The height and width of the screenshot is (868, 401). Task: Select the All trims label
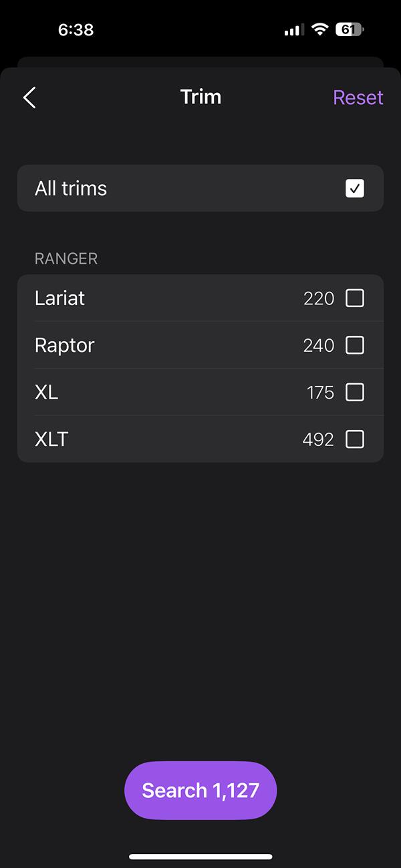(71, 188)
